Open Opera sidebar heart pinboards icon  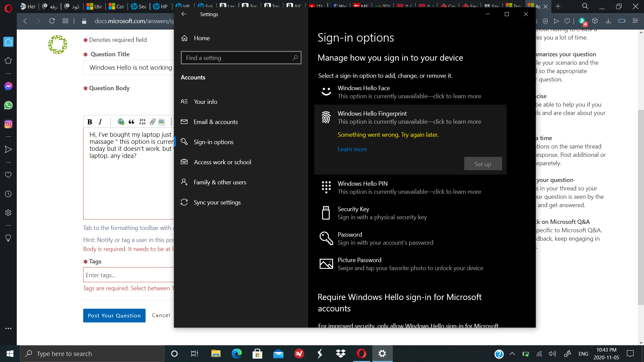point(8,175)
